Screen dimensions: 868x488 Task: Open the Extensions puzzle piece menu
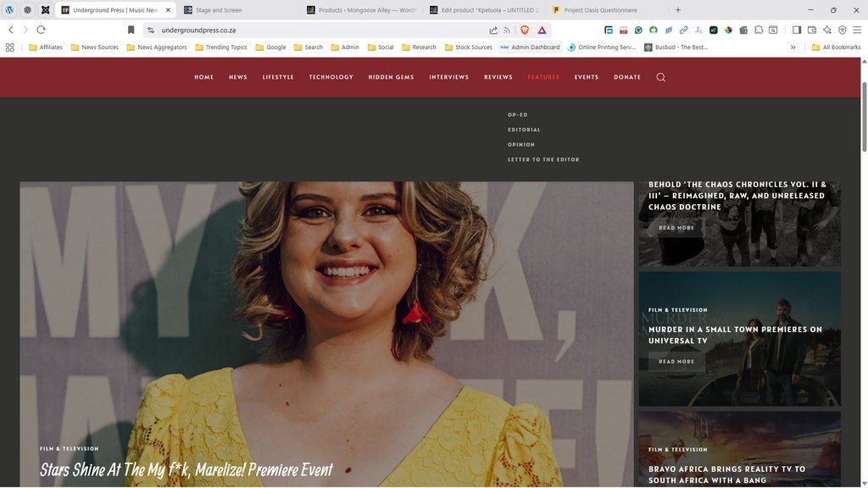coord(759,30)
